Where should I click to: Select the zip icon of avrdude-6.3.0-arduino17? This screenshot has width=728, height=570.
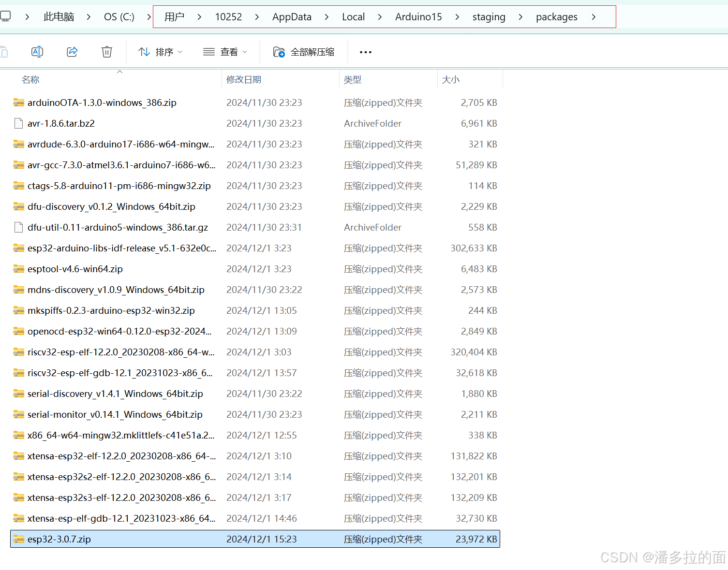19,144
